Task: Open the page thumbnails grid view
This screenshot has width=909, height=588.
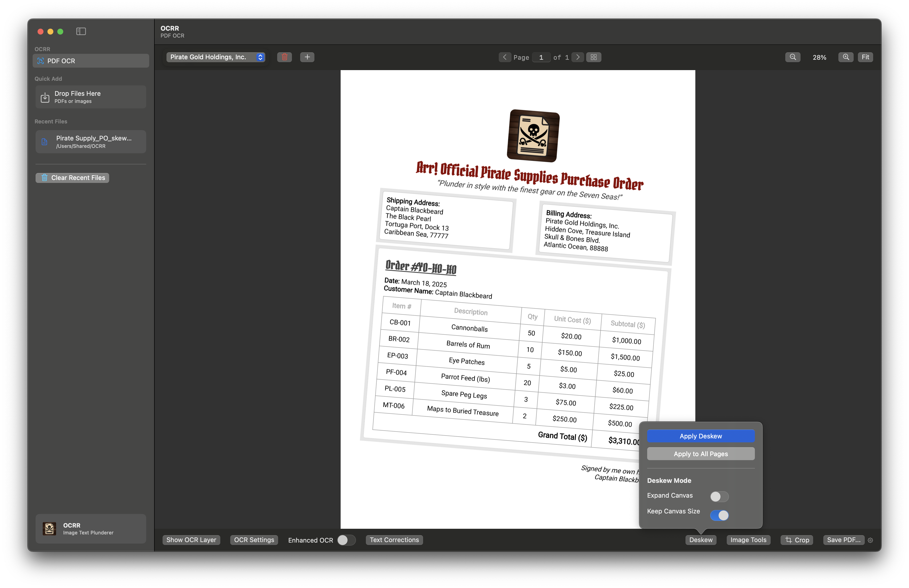Action: click(594, 57)
